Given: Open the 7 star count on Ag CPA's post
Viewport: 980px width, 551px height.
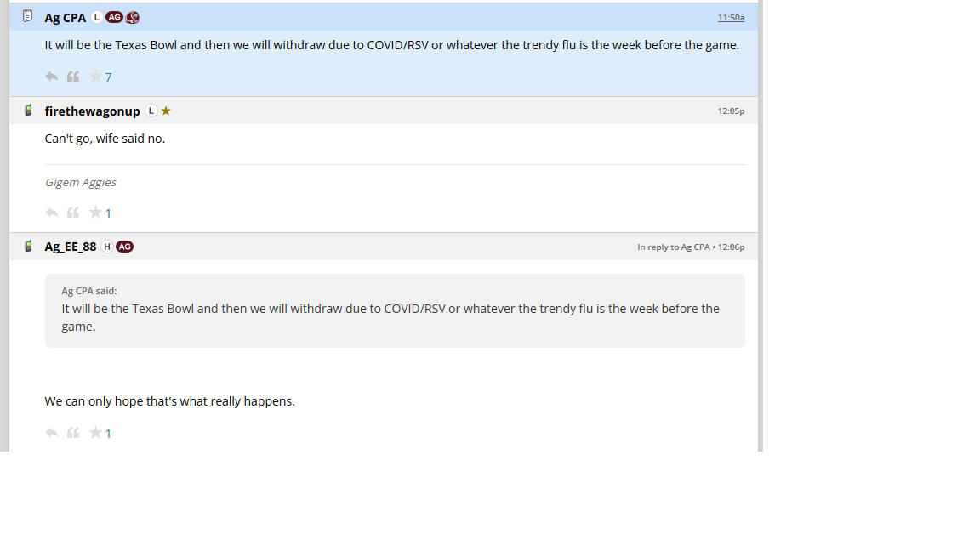Looking at the screenshot, I should point(108,77).
